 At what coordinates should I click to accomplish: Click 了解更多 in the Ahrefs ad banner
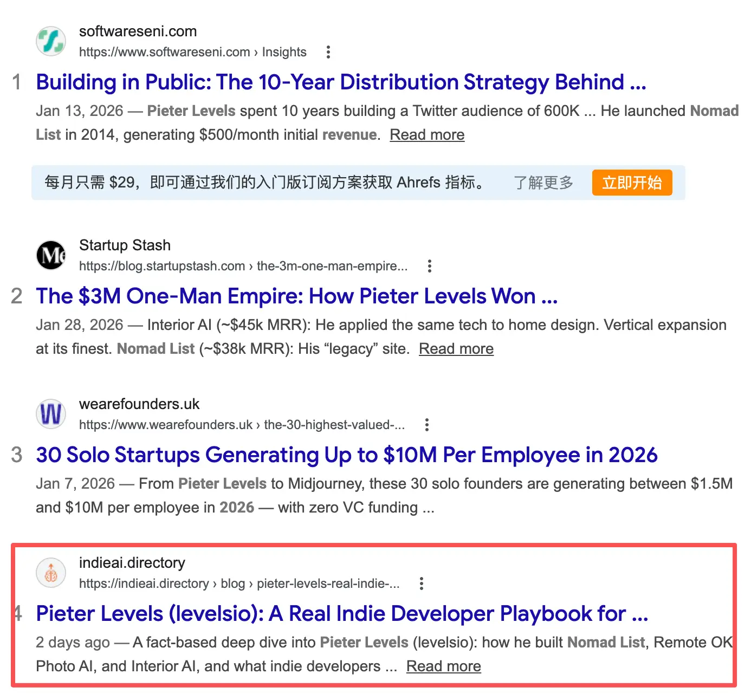click(x=543, y=183)
